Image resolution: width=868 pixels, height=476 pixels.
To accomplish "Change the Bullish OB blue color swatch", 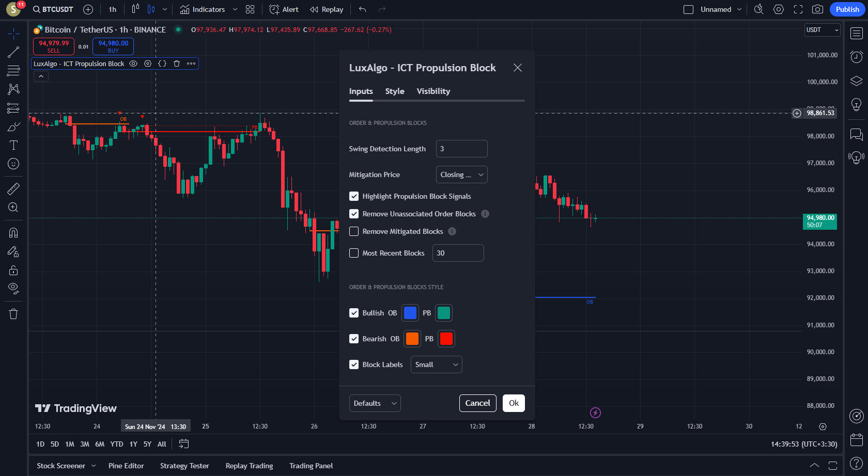I will (x=410, y=313).
